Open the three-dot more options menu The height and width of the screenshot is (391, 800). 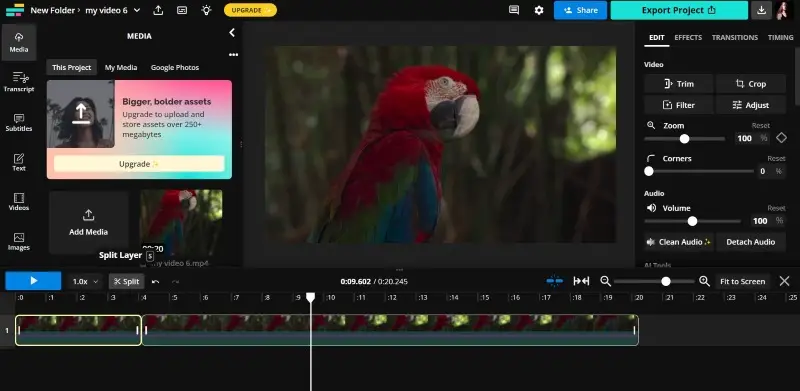click(x=233, y=55)
